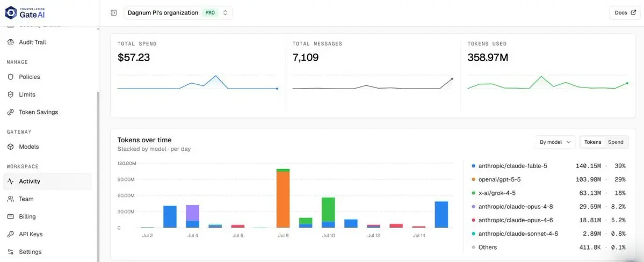644x262 pixels.
Task: Click the Tokens over time heading
Action: click(x=144, y=140)
